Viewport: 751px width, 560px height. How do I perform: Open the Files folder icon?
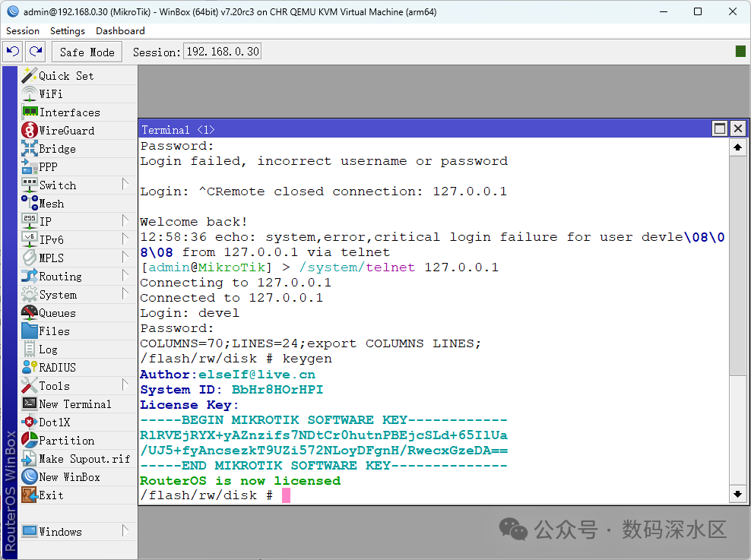[x=29, y=331]
